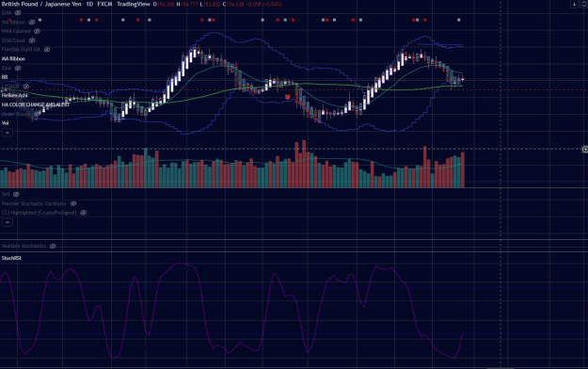Click the FXCM exchange label in title
Screen dimensions: 588x369
104,4
